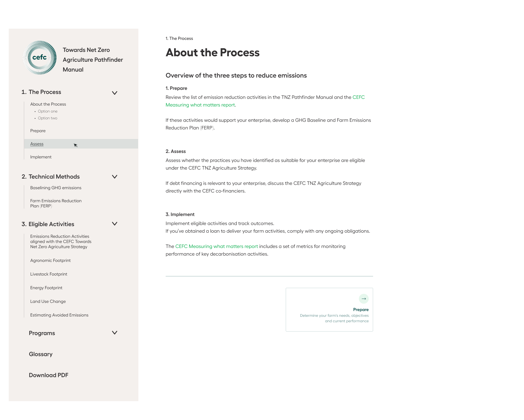Image resolution: width=524 pixels, height=420 pixels.
Task: Click Download PDF in sidebar
Action: 49,375
